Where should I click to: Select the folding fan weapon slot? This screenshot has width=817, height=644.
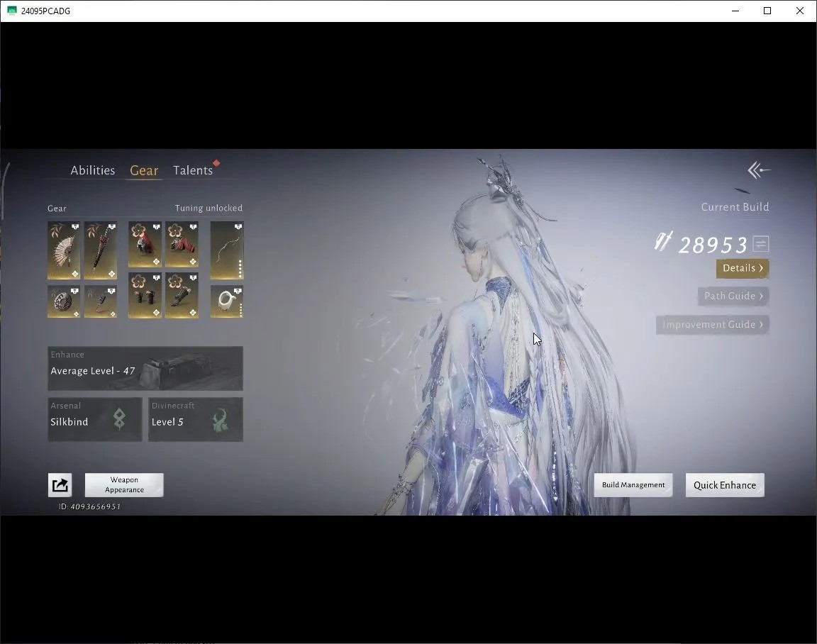(x=64, y=250)
